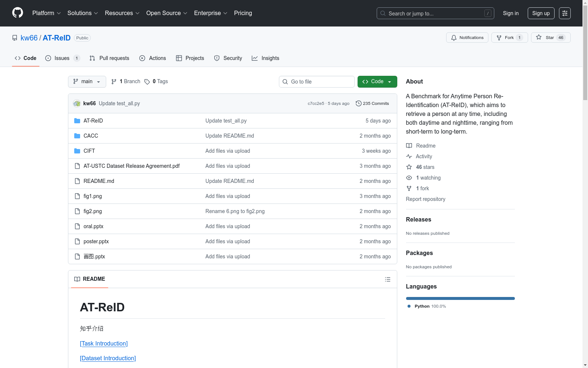Image resolution: width=588 pixels, height=368 pixels.
Task: Open the GitHub homepage logo
Action: click(18, 13)
